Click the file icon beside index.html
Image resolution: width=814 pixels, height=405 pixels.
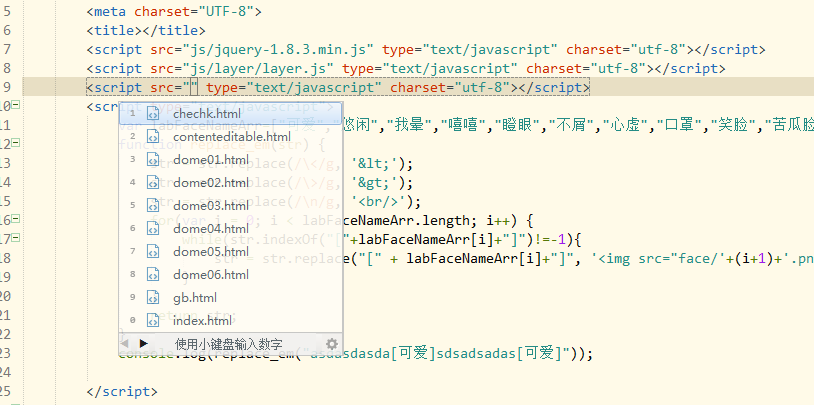pyautogui.click(x=153, y=320)
